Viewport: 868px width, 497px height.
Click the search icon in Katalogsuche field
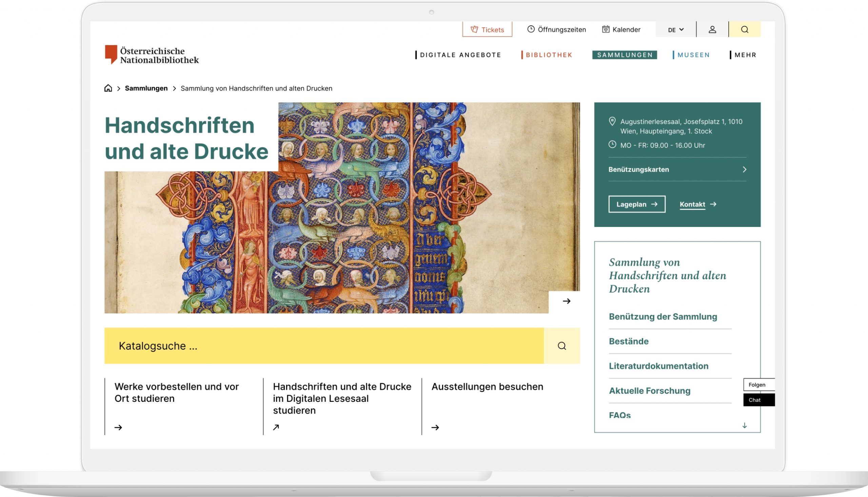pos(561,346)
